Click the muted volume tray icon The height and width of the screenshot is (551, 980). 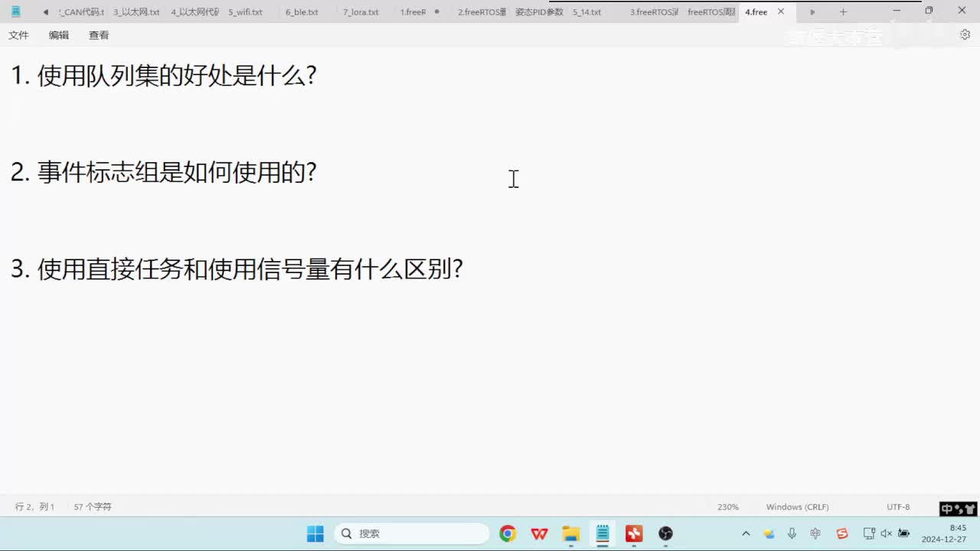click(886, 533)
